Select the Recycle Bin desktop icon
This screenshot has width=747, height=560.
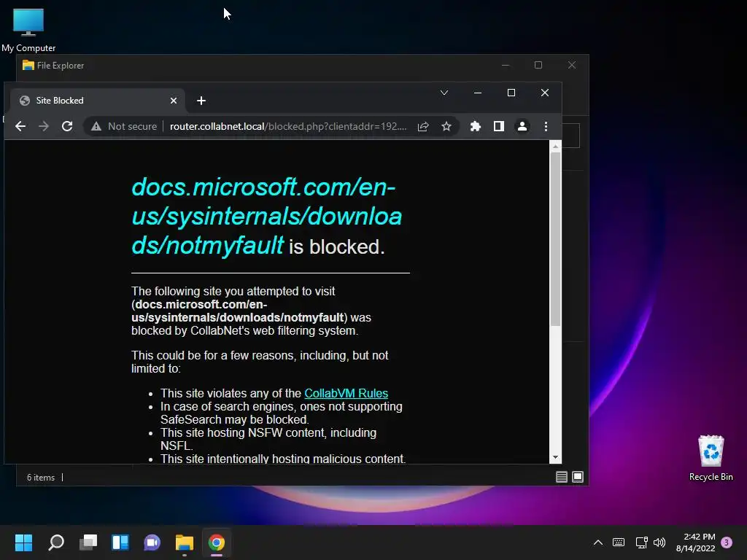(x=711, y=458)
